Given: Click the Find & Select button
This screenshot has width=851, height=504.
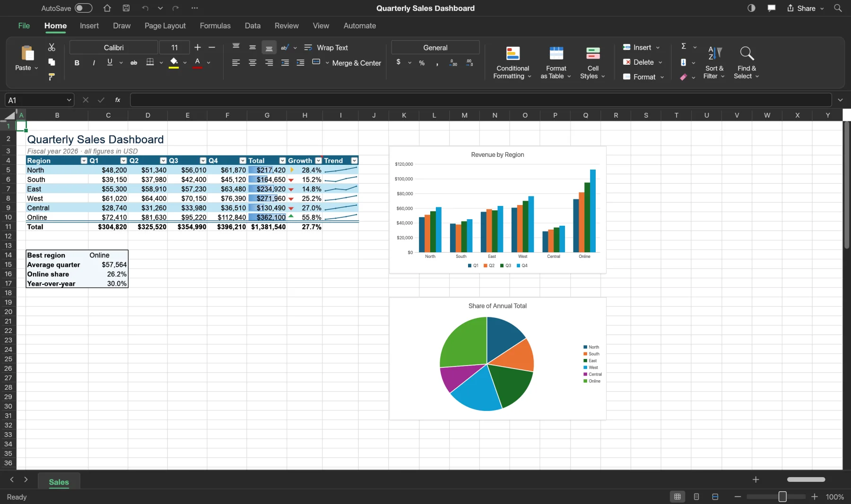Looking at the screenshot, I should pyautogui.click(x=747, y=63).
